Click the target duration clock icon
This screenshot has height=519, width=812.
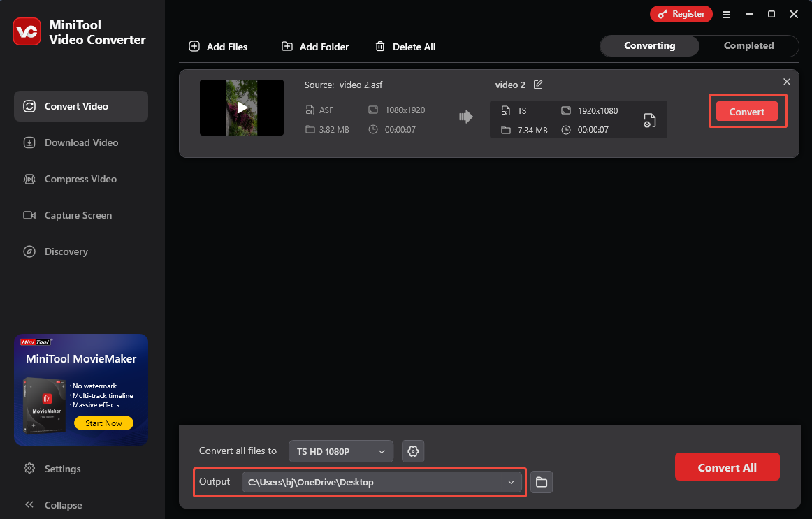pyautogui.click(x=566, y=130)
